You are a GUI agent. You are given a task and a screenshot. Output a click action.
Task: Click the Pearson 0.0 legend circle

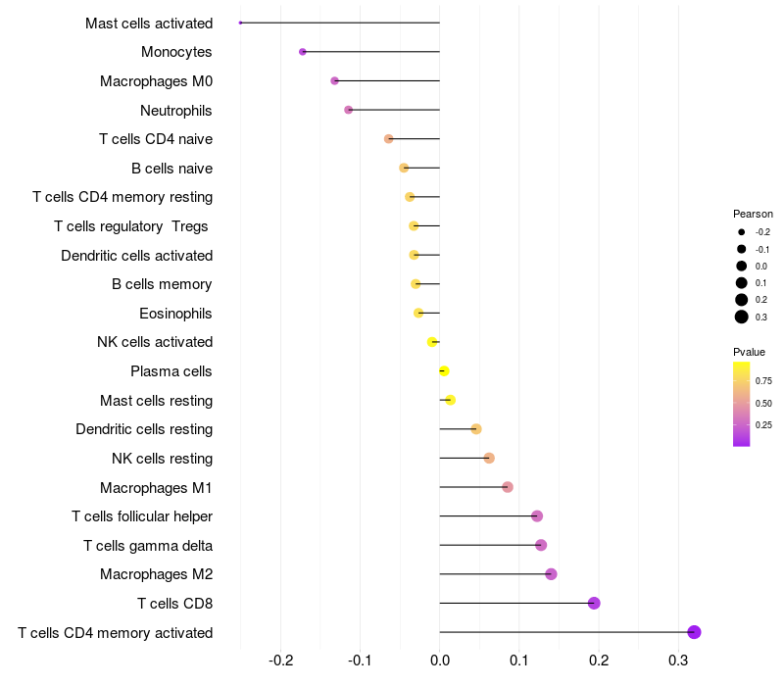click(742, 266)
